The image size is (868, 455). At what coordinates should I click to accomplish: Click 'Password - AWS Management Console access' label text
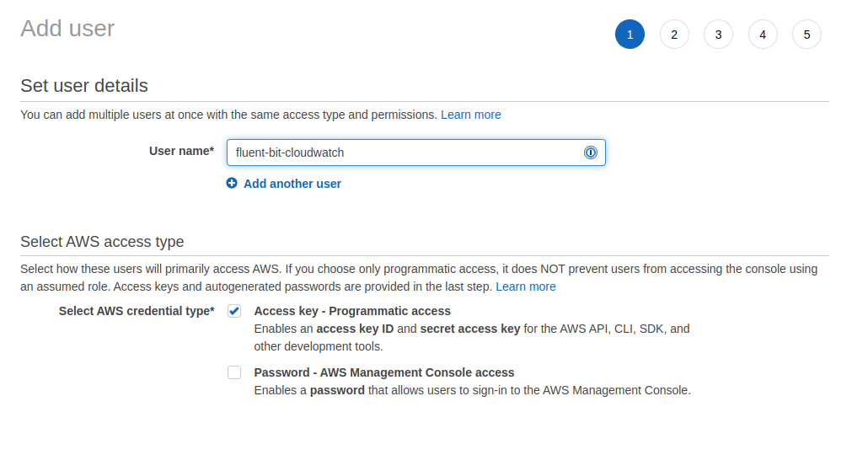(384, 372)
